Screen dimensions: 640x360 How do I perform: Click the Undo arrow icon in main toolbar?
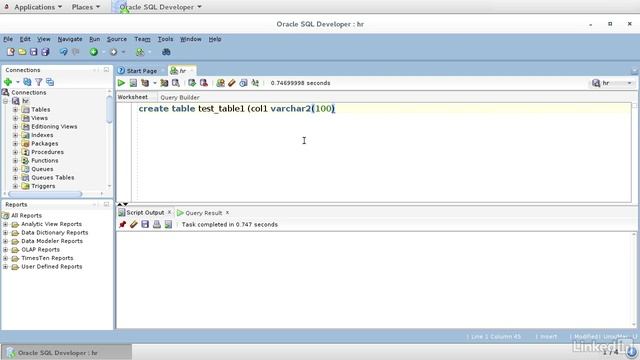pos(64,52)
